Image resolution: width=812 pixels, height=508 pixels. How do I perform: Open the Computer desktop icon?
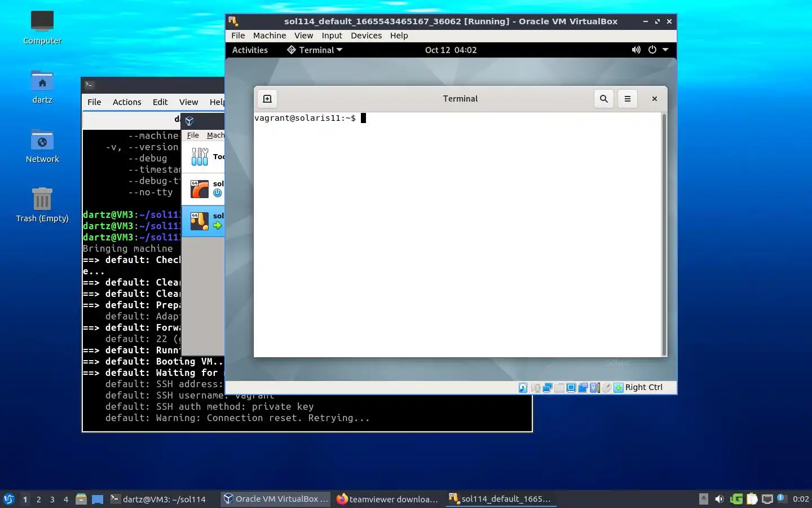(x=42, y=27)
